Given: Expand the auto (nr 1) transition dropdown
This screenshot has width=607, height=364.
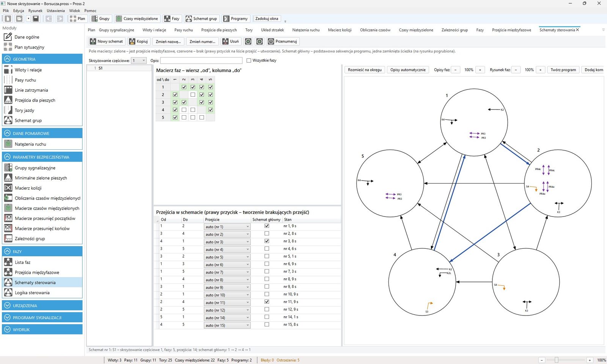Looking at the screenshot, I should click(227, 227).
